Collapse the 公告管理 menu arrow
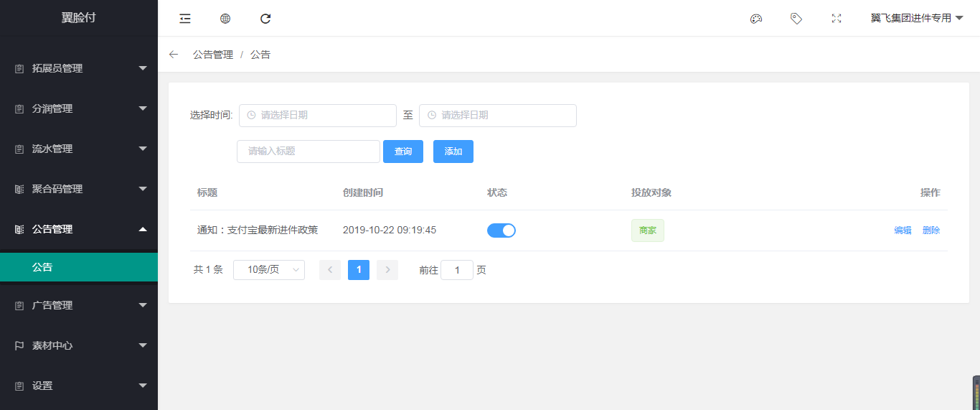Screen dimensions: 980x410 click(143, 229)
